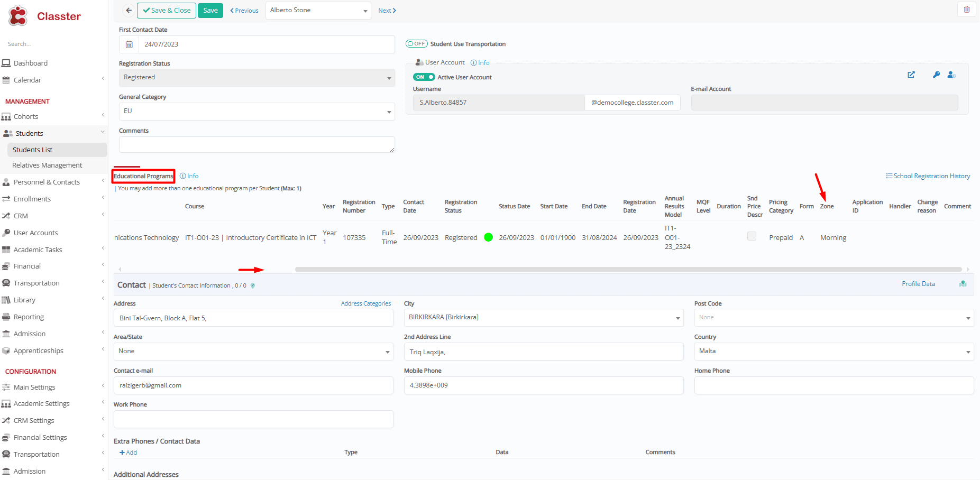The width and height of the screenshot is (980, 480).
Task: Click the key password icon
Action: pos(936,75)
